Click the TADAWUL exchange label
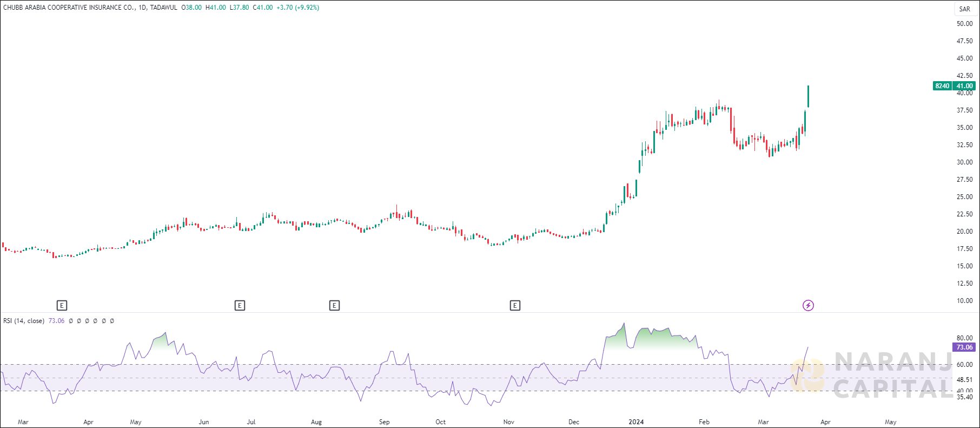 [x=163, y=8]
